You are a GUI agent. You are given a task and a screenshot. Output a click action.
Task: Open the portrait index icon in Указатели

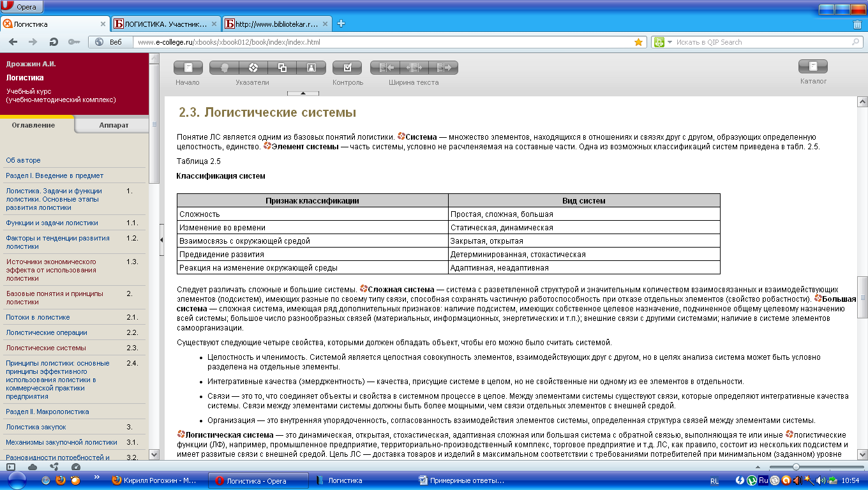point(311,67)
